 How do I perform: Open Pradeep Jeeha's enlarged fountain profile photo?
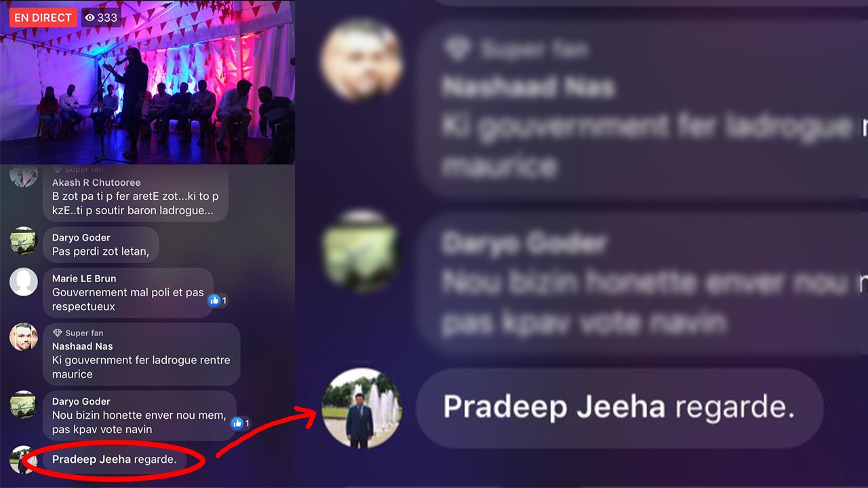(x=361, y=409)
